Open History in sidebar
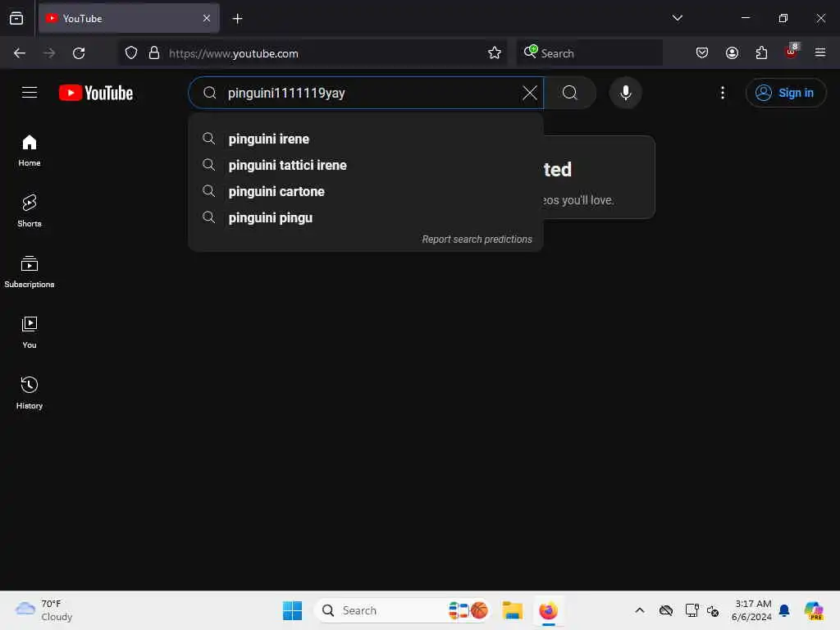The image size is (840, 630). (30, 393)
